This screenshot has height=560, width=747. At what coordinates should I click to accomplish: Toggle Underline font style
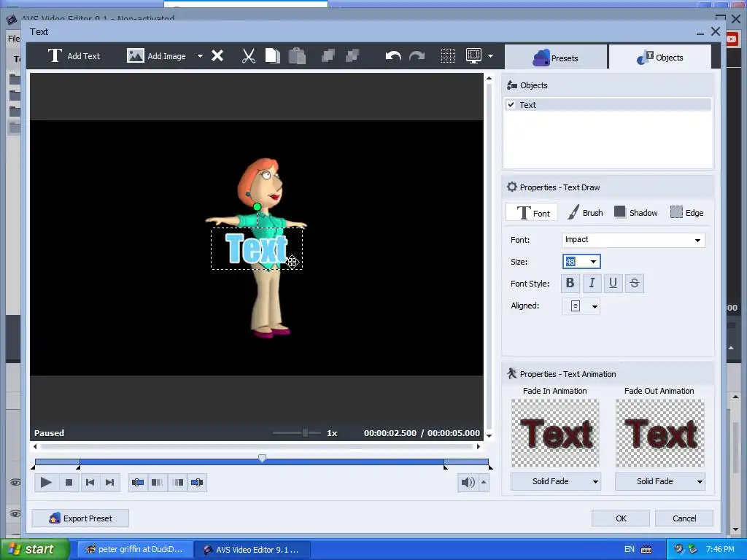tap(613, 283)
